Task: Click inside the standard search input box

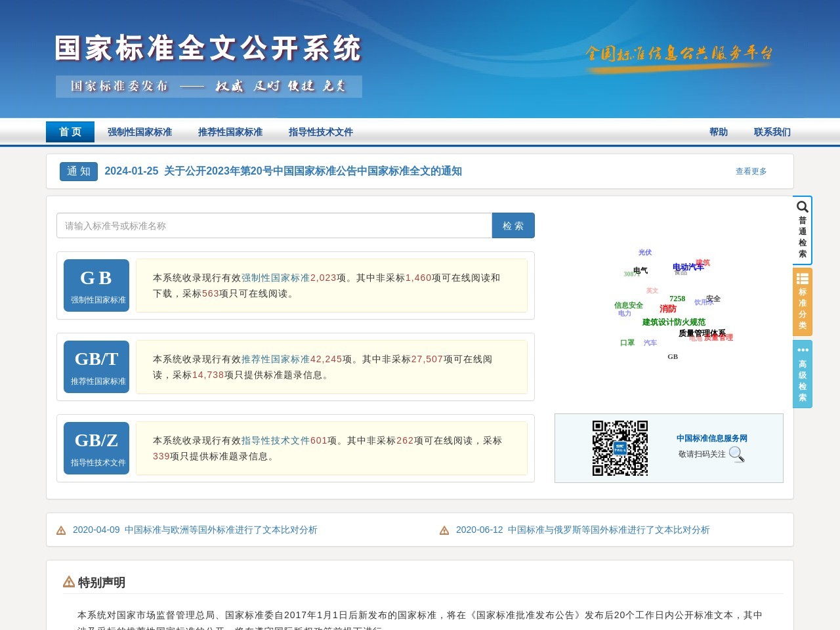Action: (x=274, y=225)
